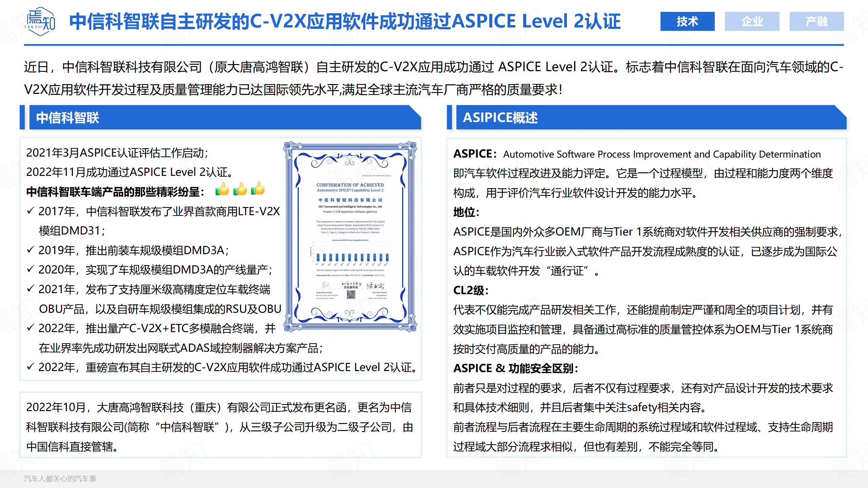Viewport: 868px width, 488px height.
Task: Click the text OBU产品，以及自研车规级模组集成的RSU及OBU
Action: 160,309
